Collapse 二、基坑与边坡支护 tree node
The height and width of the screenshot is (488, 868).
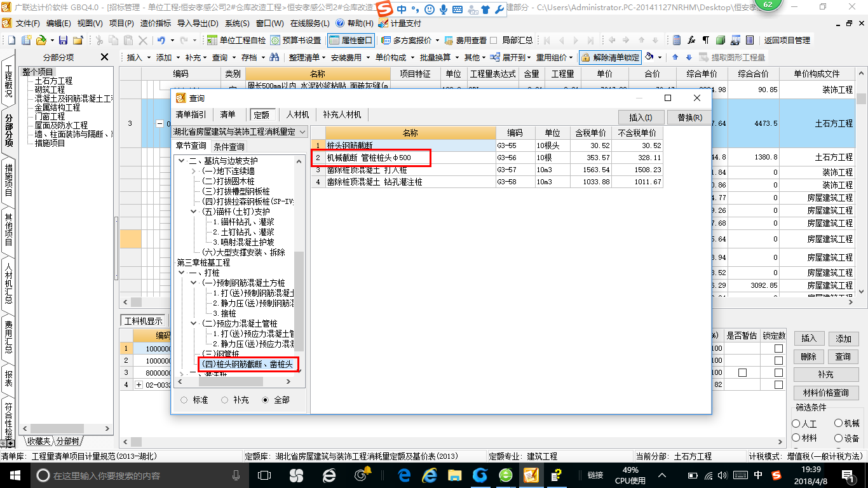click(x=182, y=161)
